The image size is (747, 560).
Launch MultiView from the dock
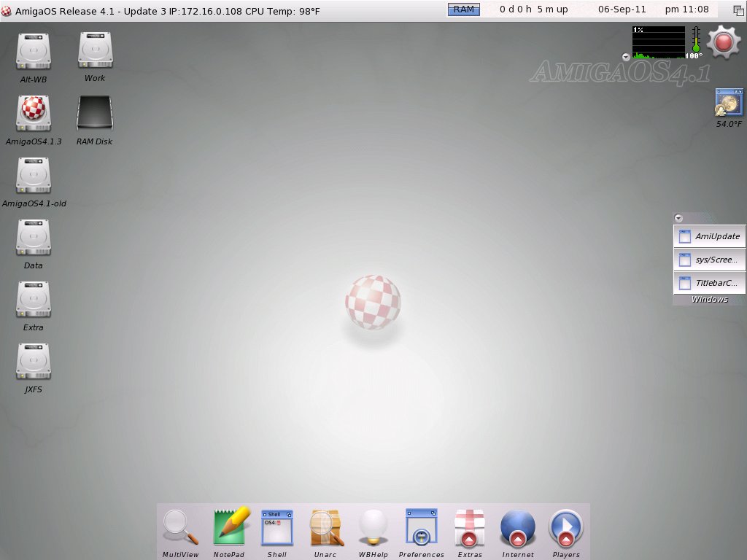pyautogui.click(x=181, y=528)
